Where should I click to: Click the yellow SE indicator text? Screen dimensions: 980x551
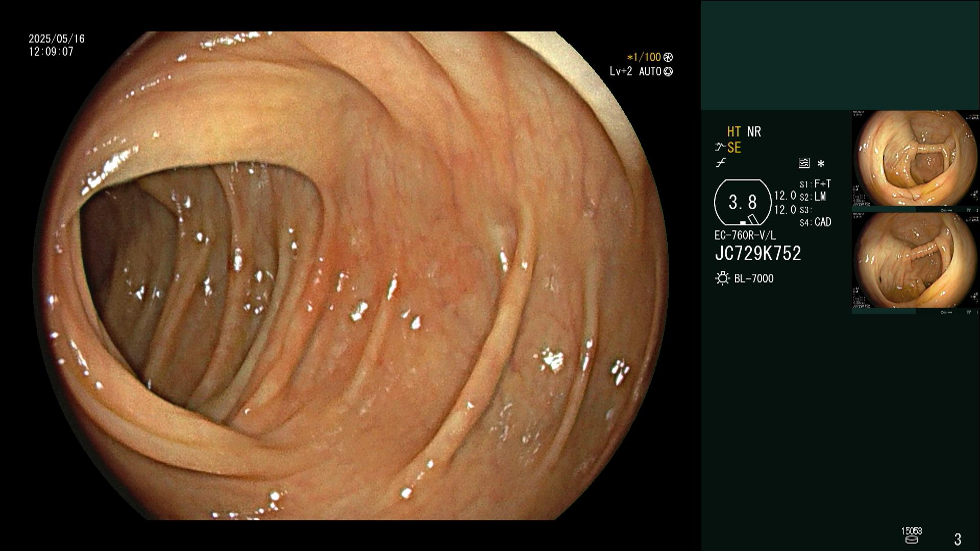coord(734,148)
